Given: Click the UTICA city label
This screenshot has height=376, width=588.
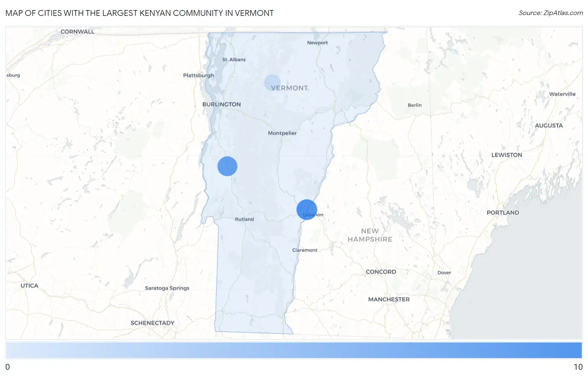Looking at the screenshot, I should [29, 286].
